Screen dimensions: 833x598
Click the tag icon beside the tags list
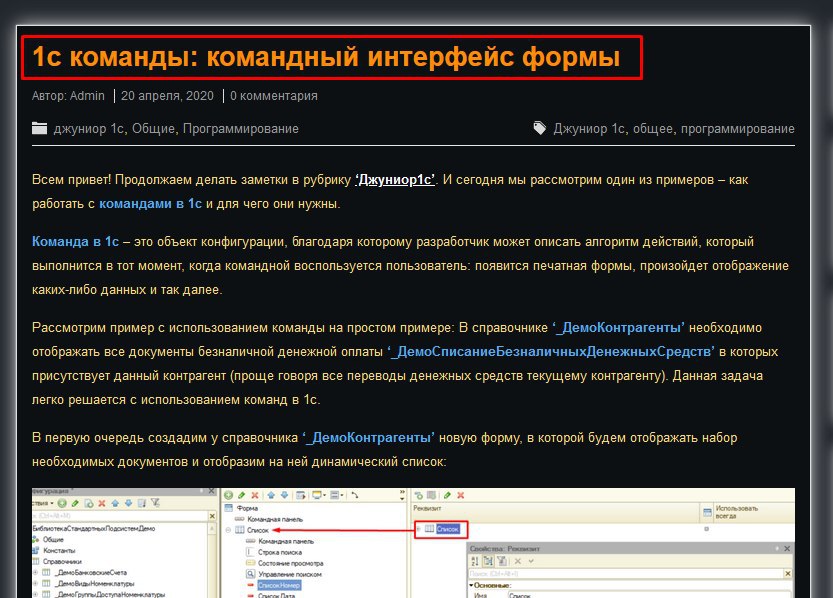coord(540,128)
